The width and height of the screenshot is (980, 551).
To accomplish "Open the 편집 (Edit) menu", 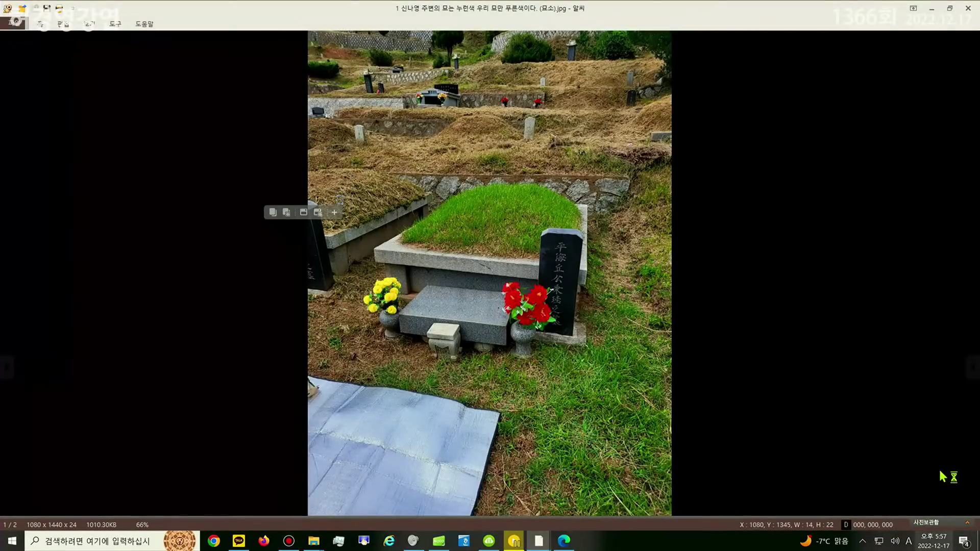I will [x=63, y=24].
